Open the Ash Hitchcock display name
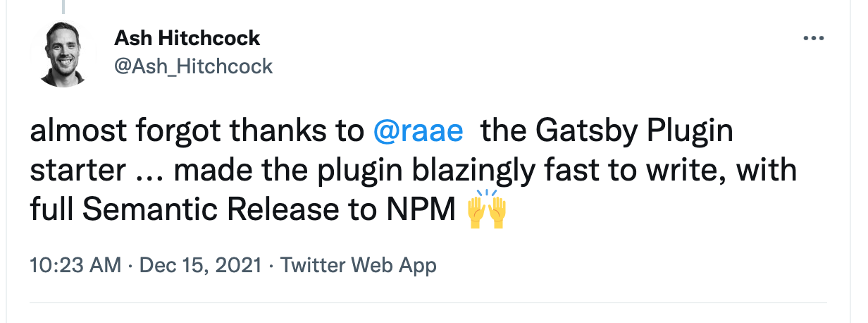The width and height of the screenshot is (868, 323). [x=187, y=38]
